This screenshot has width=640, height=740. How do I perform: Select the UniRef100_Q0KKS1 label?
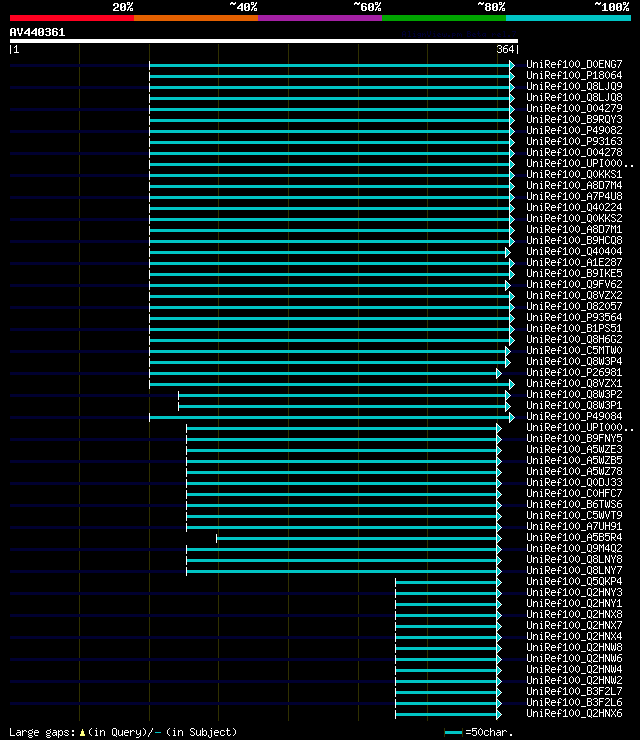coord(574,174)
